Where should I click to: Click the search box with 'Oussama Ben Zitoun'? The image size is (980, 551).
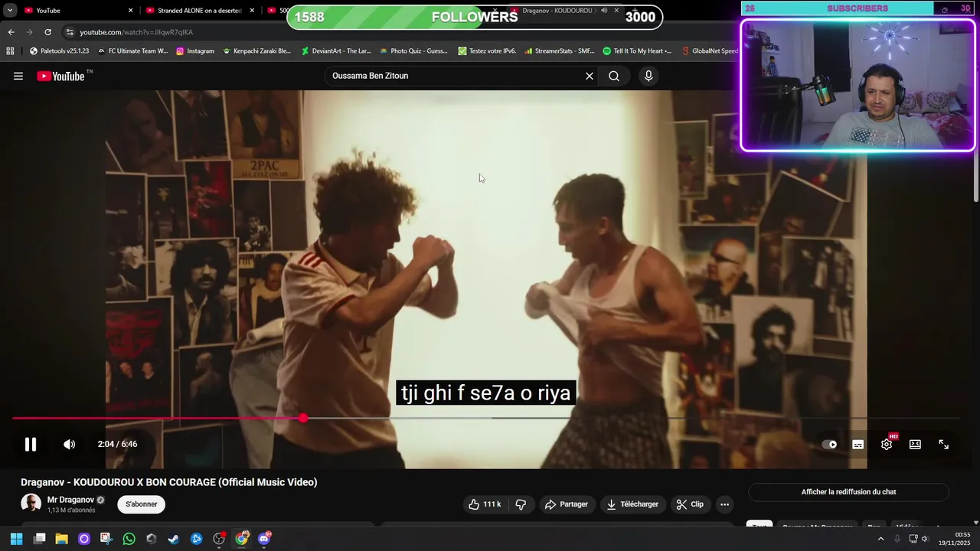tap(456, 76)
